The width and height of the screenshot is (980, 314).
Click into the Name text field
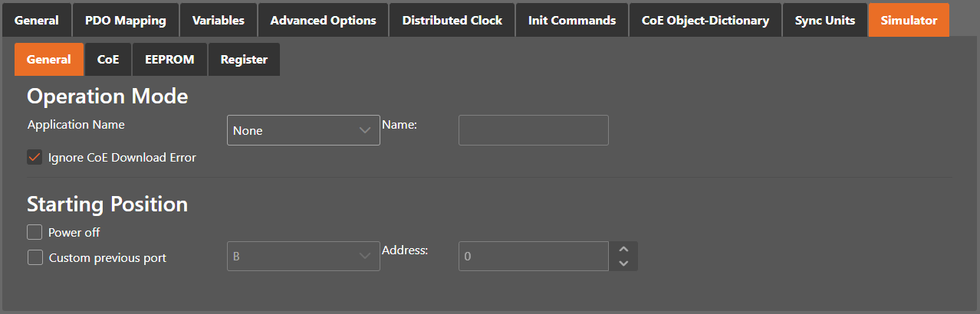click(533, 130)
